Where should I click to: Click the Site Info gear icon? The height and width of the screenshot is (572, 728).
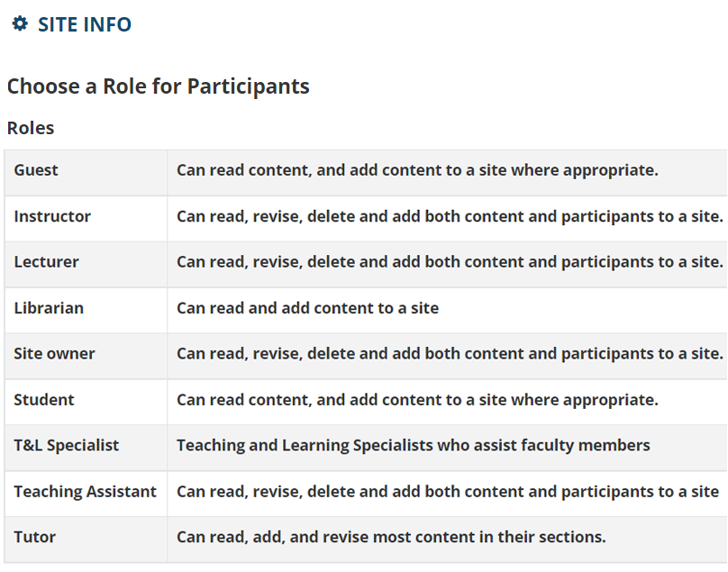(20, 23)
